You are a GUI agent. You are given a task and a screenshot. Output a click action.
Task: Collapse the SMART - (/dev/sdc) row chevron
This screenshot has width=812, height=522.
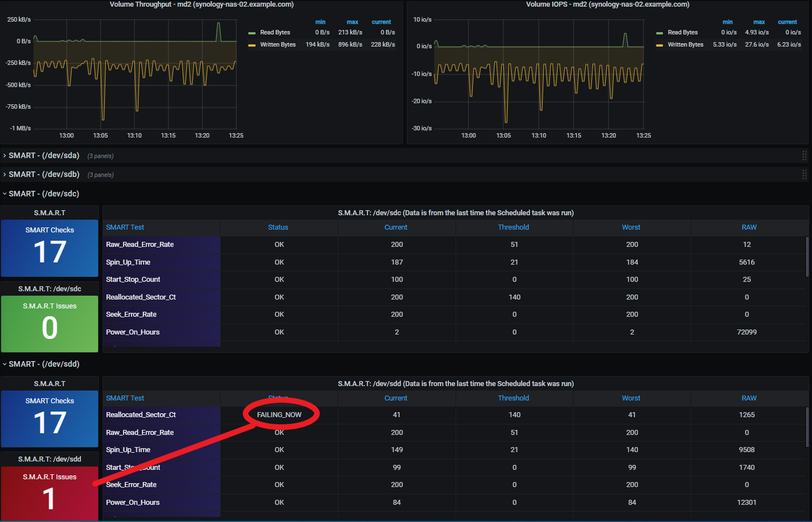(5, 194)
